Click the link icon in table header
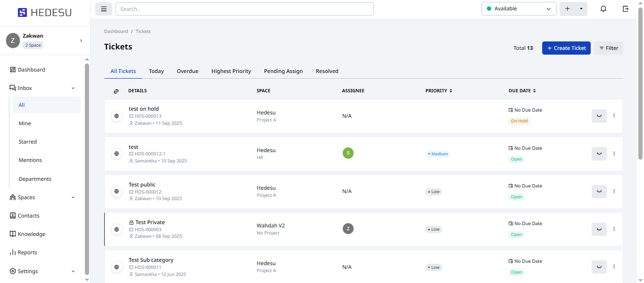The width and height of the screenshot is (644, 283). coord(116,91)
